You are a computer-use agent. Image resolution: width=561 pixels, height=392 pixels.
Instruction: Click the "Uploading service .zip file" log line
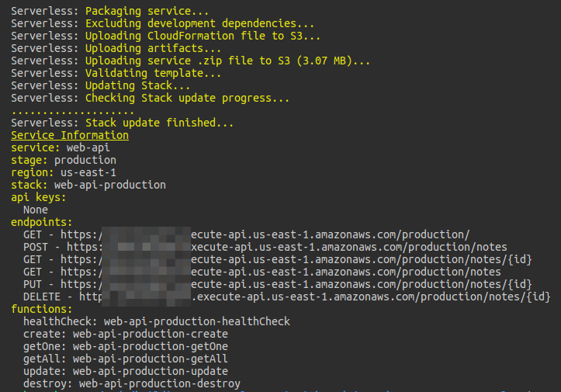(x=227, y=61)
